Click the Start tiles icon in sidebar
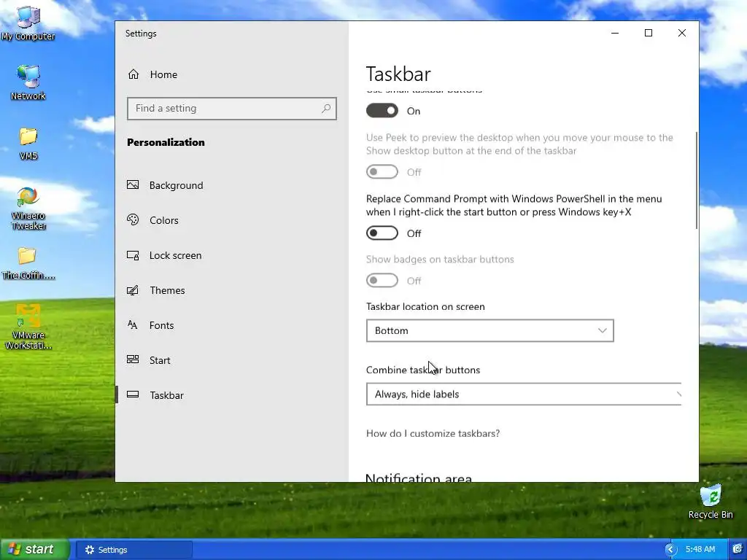The image size is (747, 560). click(133, 359)
